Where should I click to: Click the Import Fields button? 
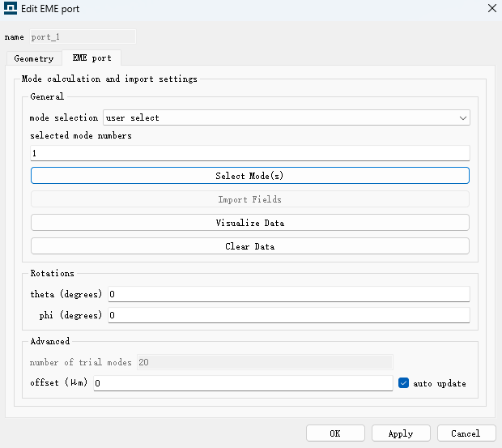(x=250, y=199)
